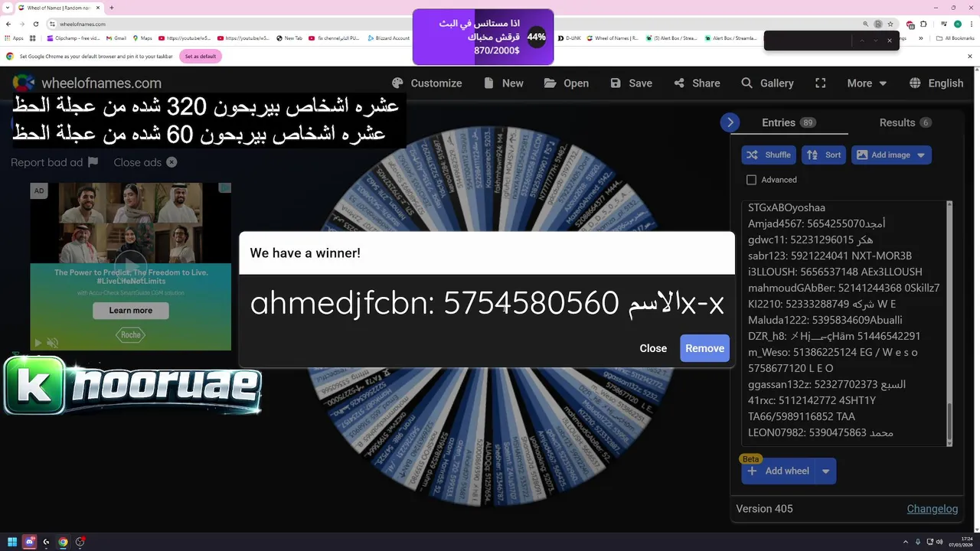Open the Share wheel option
The width and height of the screenshot is (980, 551).
coord(697,83)
